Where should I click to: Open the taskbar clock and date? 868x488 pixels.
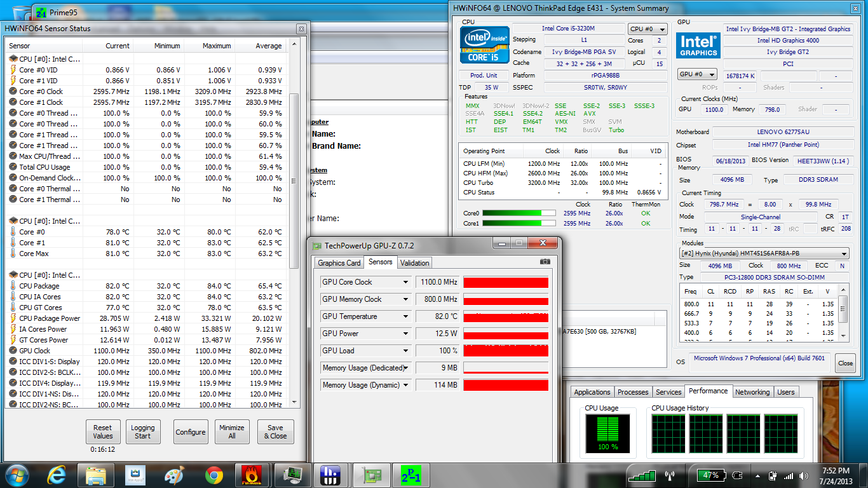coord(835,475)
